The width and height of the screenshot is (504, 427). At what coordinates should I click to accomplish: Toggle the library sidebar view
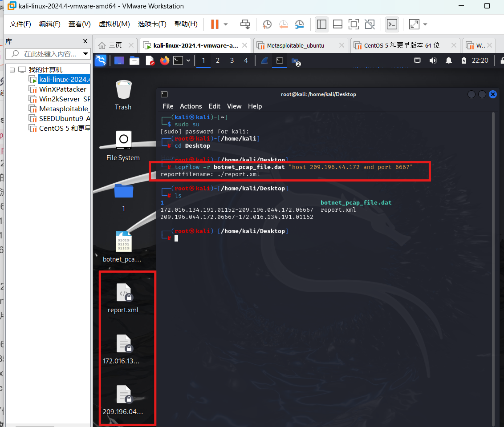tap(321, 24)
